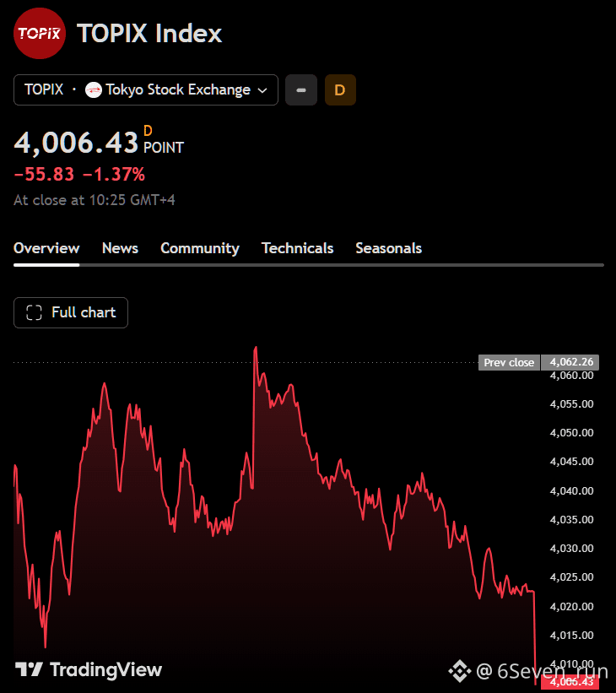
Task: Click the Prev close label on chart
Action: [509, 362]
